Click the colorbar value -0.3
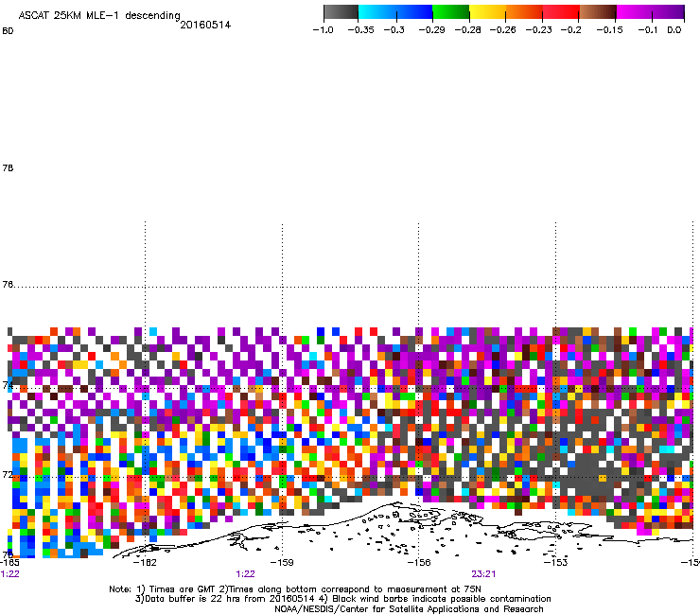Screen dimensions: 700x615 pos(394,30)
